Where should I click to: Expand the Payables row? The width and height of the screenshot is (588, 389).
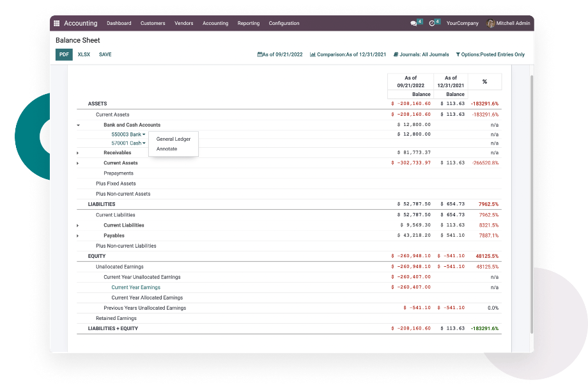pos(78,236)
